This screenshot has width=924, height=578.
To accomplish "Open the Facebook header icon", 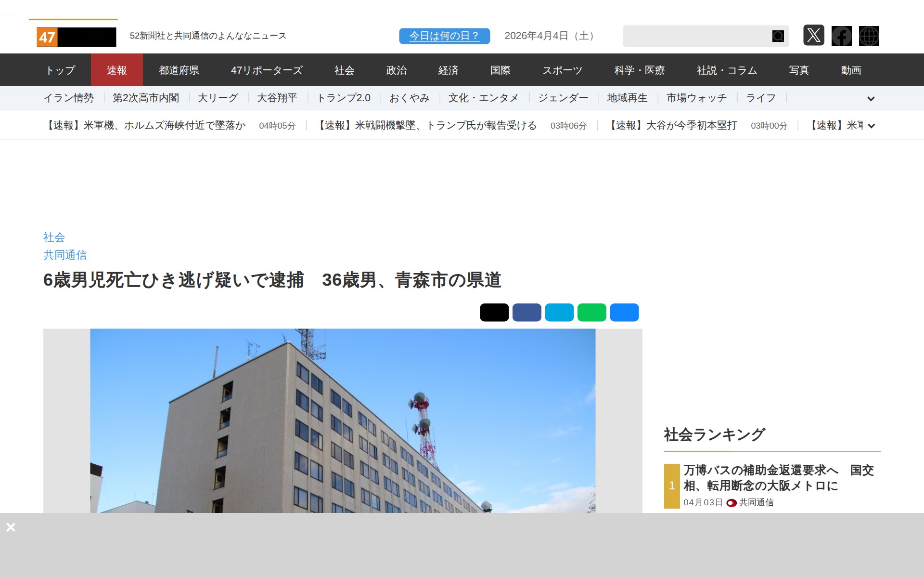I will (x=841, y=36).
